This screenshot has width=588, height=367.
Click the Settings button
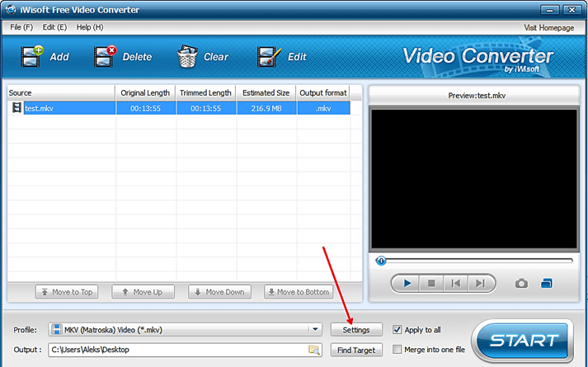356,330
